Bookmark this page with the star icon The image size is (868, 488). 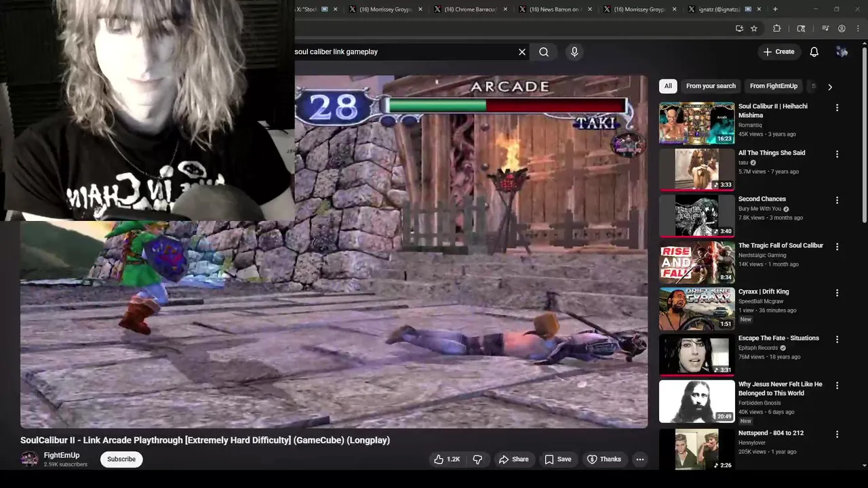coord(754,28)
